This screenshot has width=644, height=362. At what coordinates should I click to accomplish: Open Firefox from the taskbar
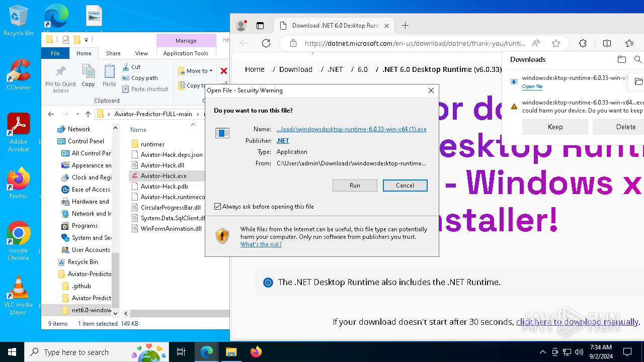point(256,352)
